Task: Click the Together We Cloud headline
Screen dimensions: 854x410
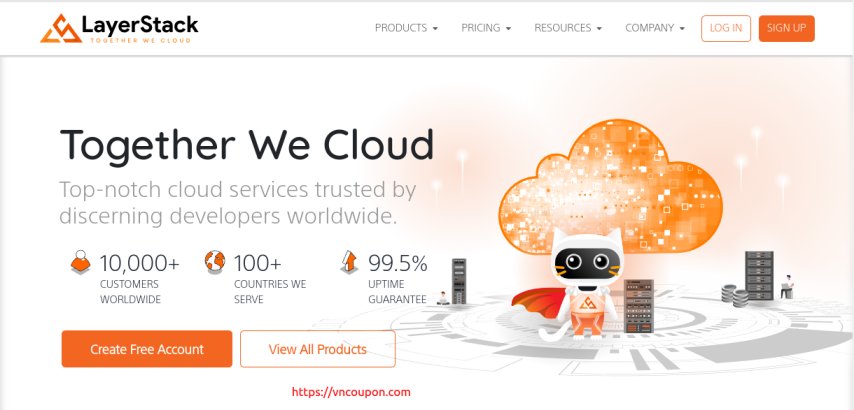Action: pos(247,145)
